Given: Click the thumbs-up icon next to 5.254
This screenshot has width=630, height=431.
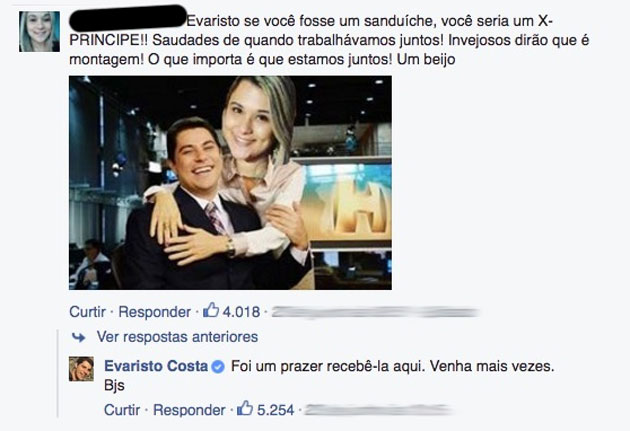Looking at the screenshot, I should click(x=245, y=408).
